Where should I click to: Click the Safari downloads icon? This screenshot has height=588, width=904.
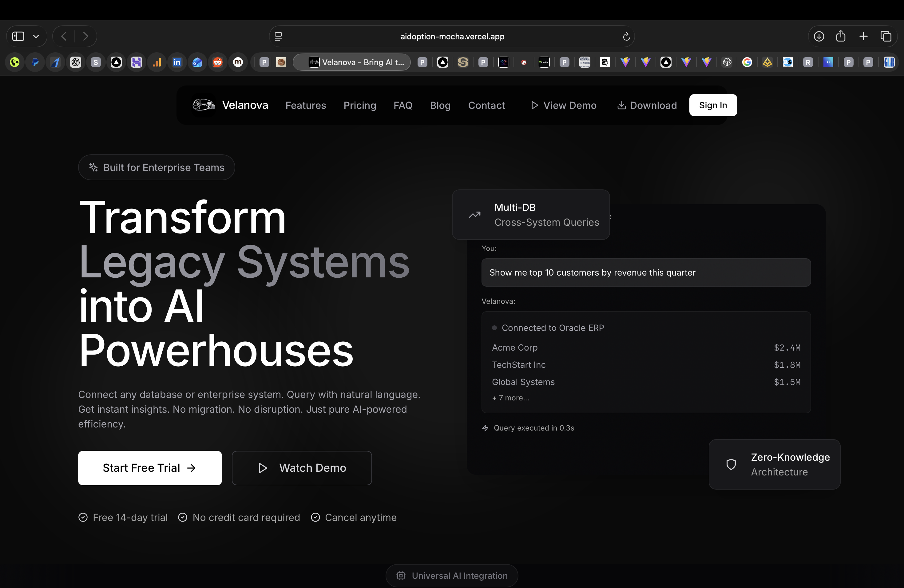(819, 37)
